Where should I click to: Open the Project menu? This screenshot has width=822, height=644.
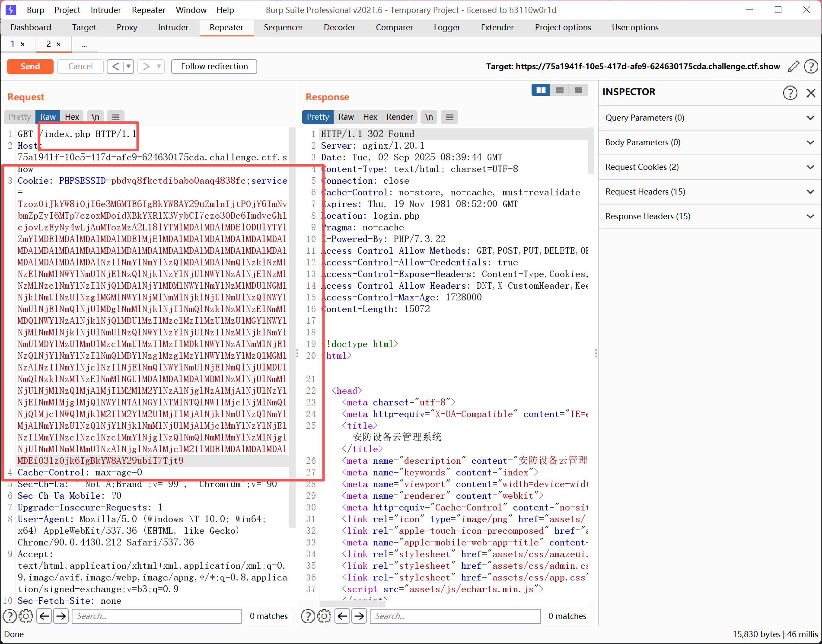(x=67, y=10)
